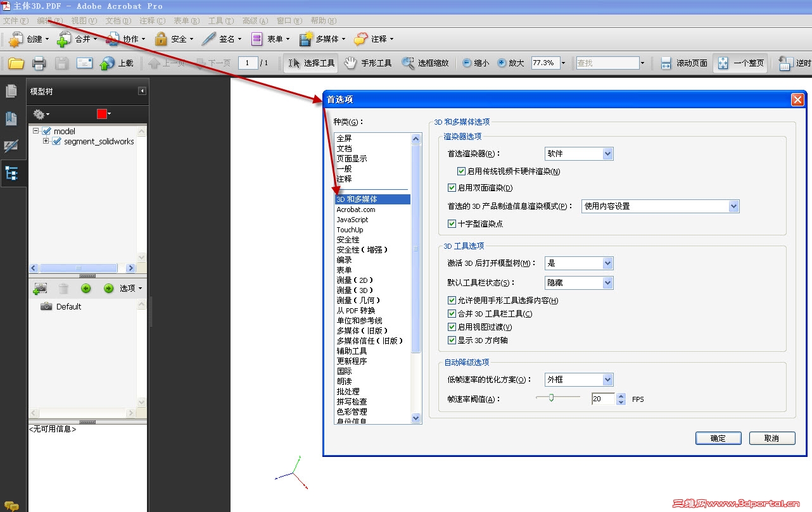Viewport: 812px width, 512px height.
Task: Switch to 一个整页 single page view
Action: click(740, 63)
